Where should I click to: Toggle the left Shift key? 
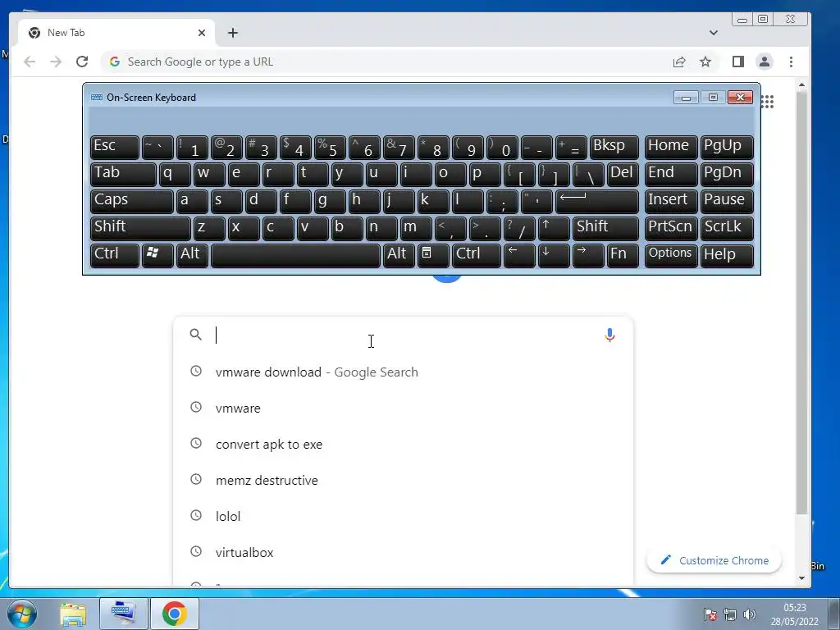140,228
